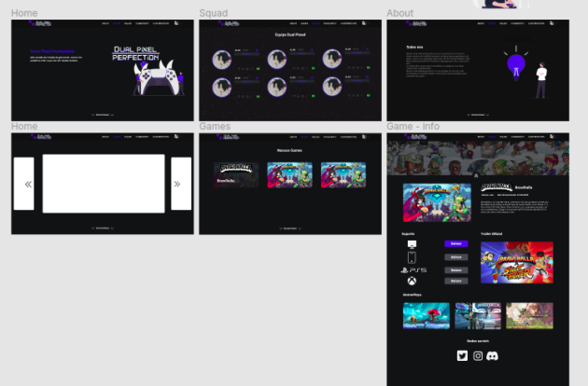The height and width of the screenshot is (386, 588).
Task: Open the teal gameplay screenshot thumbnail
Action: pyautogui.click(x=426, y=316)
